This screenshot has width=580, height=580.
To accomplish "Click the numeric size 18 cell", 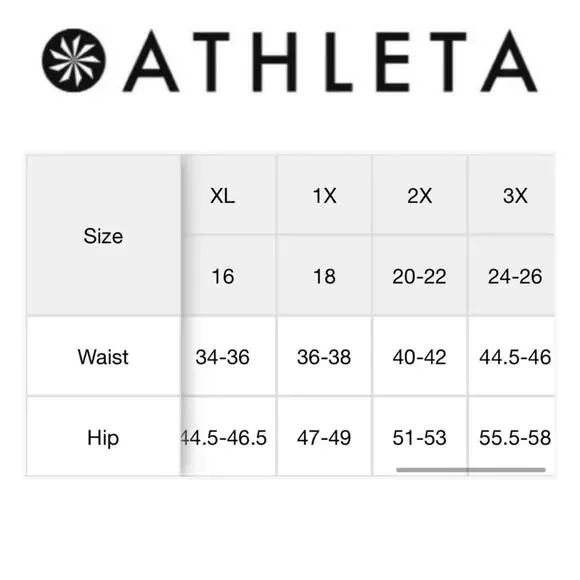I will (x=324, y=276).
